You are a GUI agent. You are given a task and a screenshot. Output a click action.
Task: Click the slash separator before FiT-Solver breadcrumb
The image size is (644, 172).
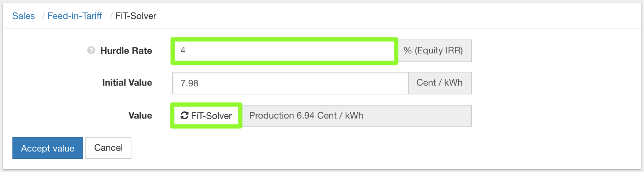(x=111, y=16)
